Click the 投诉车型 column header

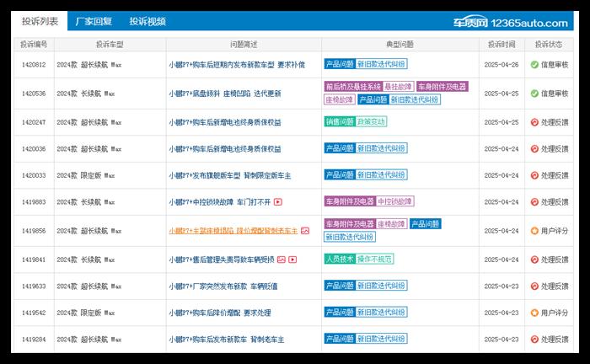[x=110, y=45]
